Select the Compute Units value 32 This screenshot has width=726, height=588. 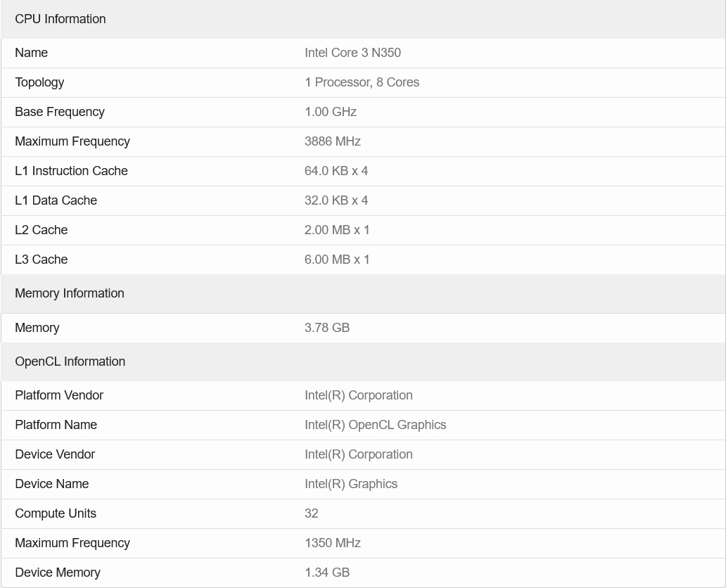click(312, 513)
